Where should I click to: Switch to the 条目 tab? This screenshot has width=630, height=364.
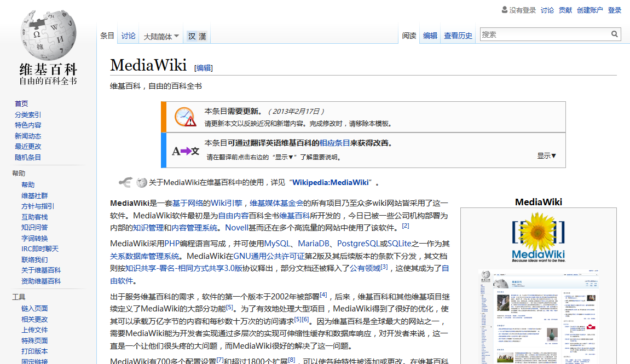(107, 36)
